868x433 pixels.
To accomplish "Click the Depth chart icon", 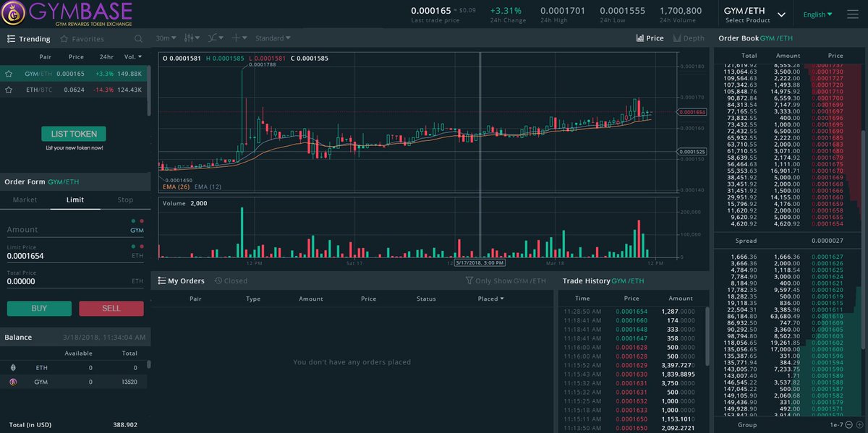I will [677, 38].
